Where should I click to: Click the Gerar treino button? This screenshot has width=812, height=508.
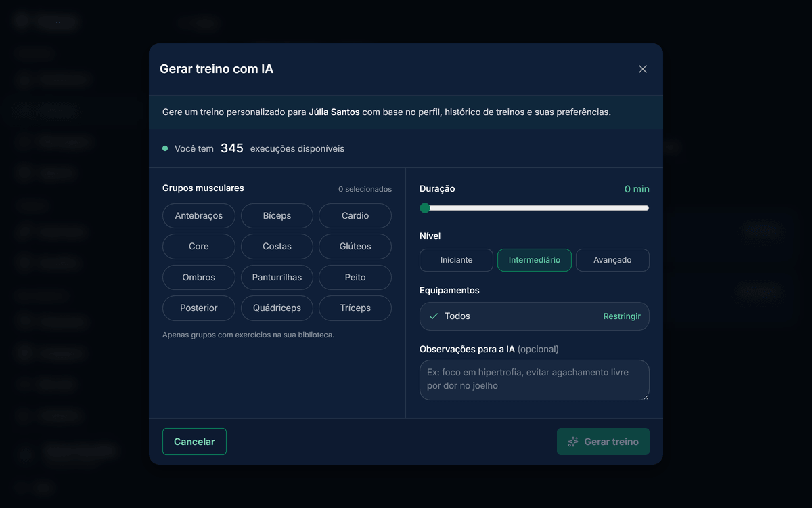coord(603,442)
